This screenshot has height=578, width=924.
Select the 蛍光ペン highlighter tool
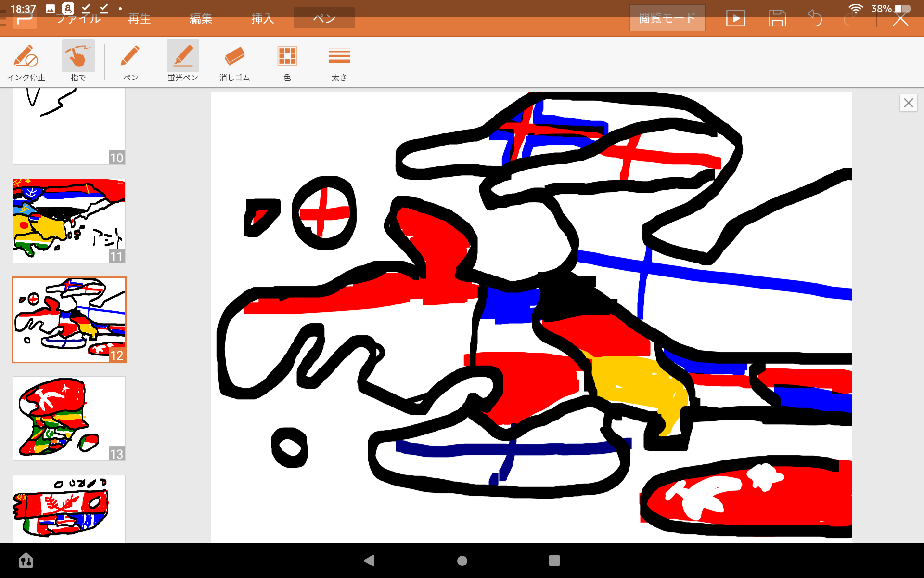click(182, 63)
